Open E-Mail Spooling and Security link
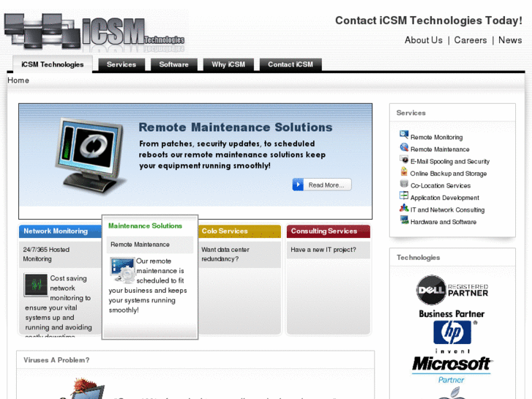Image resolution: width=532 pixels, height=399 pixels. (x=450, y=162)
